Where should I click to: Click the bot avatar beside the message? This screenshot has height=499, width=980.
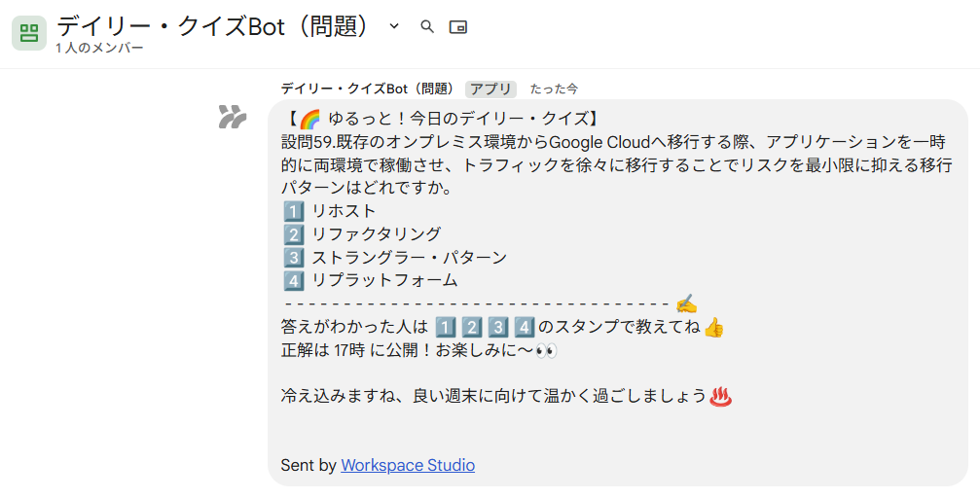[x=232, y=118]
